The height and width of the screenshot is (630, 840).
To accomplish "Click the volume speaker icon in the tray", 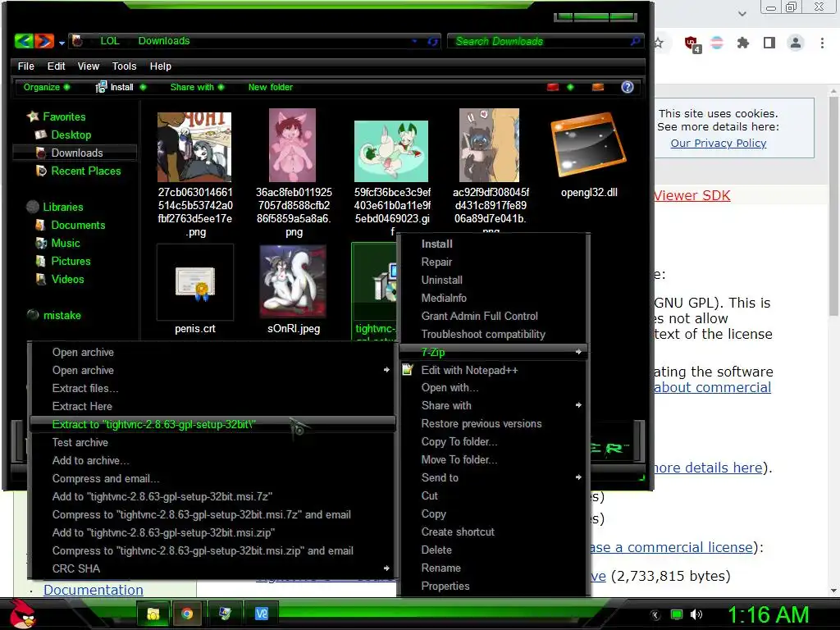I will (x=696, y=614).
